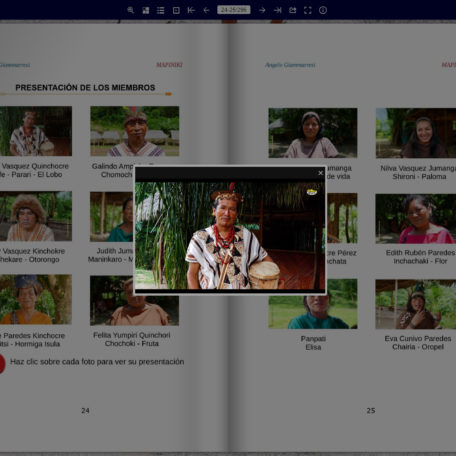The height and width of the screenshot is (456, 456).
Task: Click 'Edith Rubén Paredes' caption
Action: [x=420, y=252]
